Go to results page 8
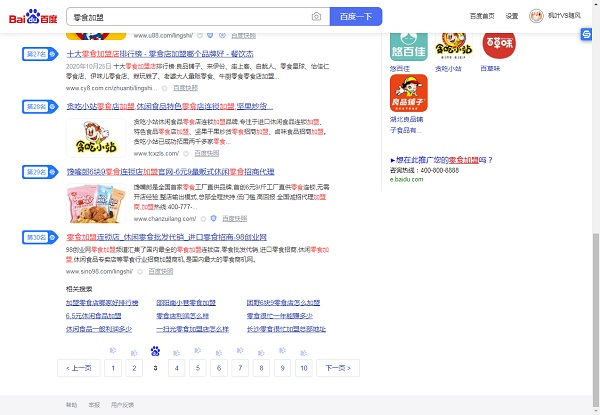This screenshot has width=600, height=415. tap(261, 368)
